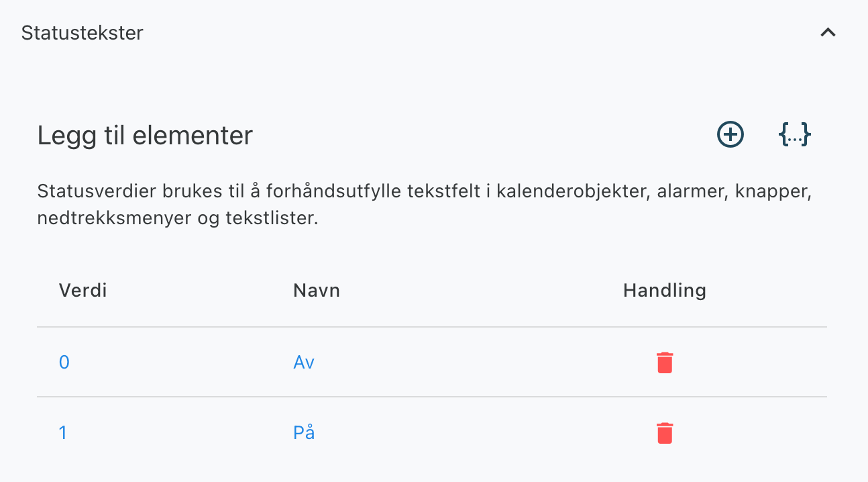The image size is (868, 482).
Task: Delete the På status row
Action: [665, 433]
